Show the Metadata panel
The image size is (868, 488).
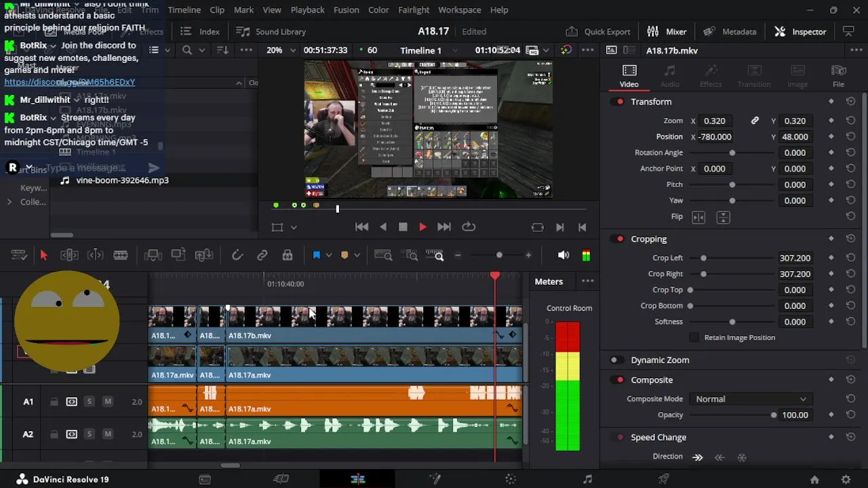coord(730,32)
